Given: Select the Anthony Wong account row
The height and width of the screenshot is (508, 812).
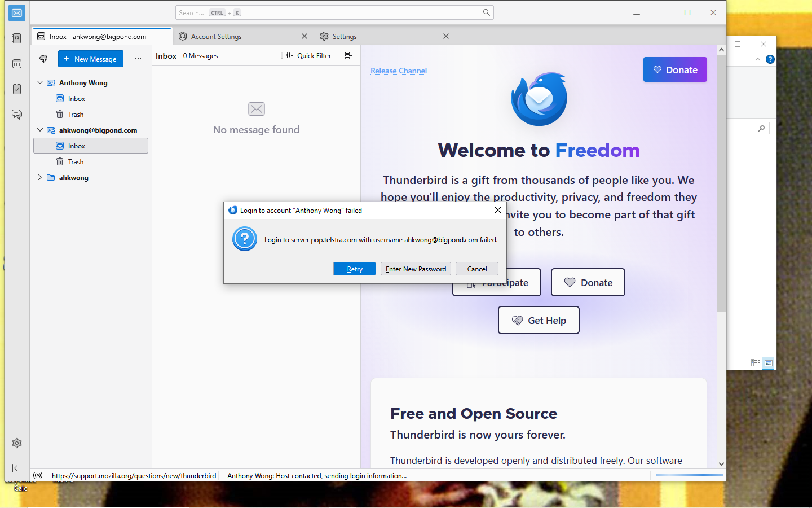Looking at the screenshot, I should coord(91,82).
